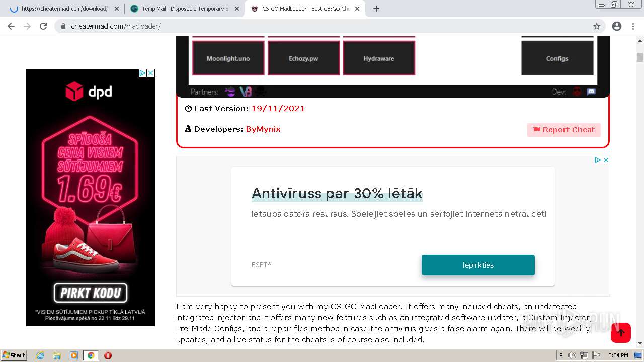Viewport: 644px width, 362px height.
Task: Click the 19/11/2021 last version date
Action: 278,109
